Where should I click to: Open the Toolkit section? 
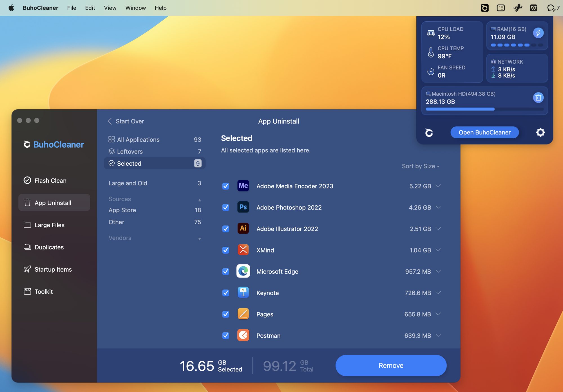[44, 292]
